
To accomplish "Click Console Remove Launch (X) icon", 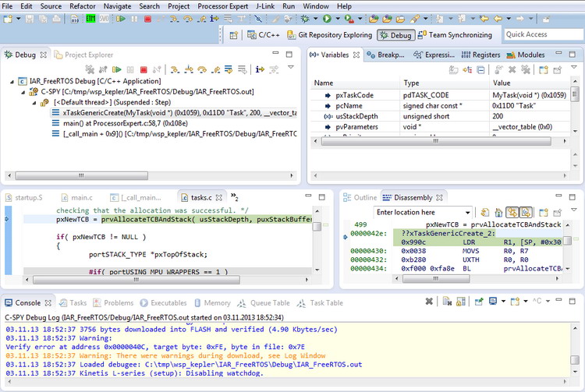I will click(x=429, y=301).
